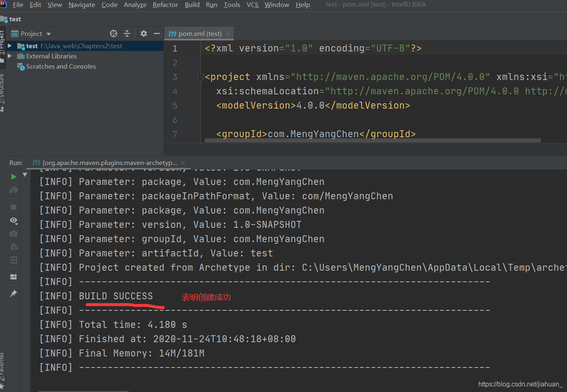This screenshot has height=392, width=567.
Task: Open the View menu
Action: (x=55, y=5)
